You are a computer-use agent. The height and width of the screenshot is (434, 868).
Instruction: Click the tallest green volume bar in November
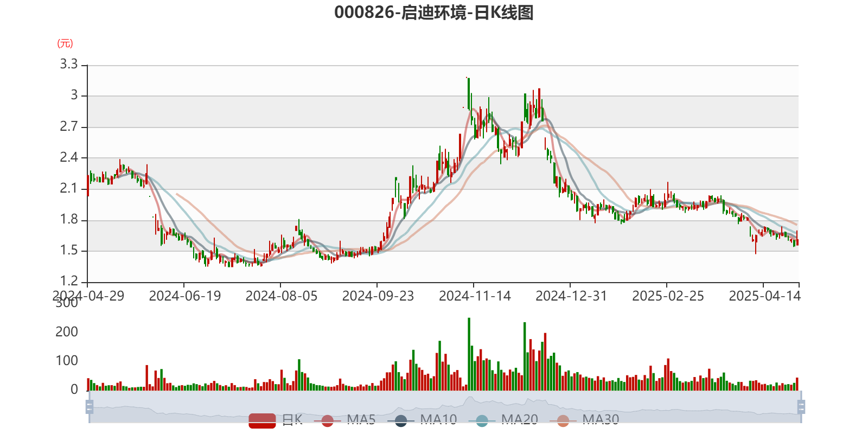click(x=469, y=354)
